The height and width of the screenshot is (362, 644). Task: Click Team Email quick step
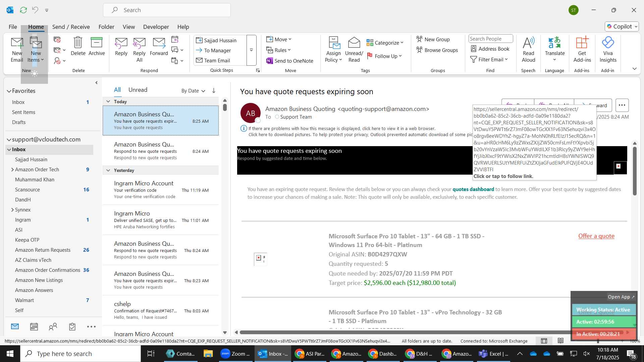pos(213,60)
